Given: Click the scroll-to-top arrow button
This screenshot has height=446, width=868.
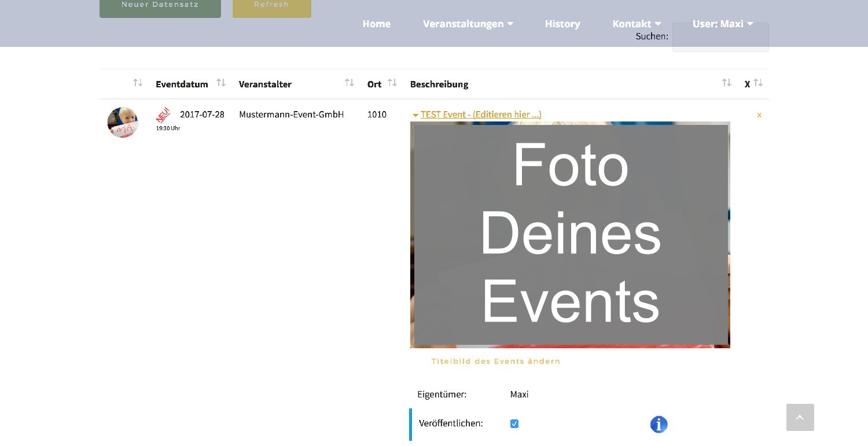Looking at the screenshot, I should [800, 417].
